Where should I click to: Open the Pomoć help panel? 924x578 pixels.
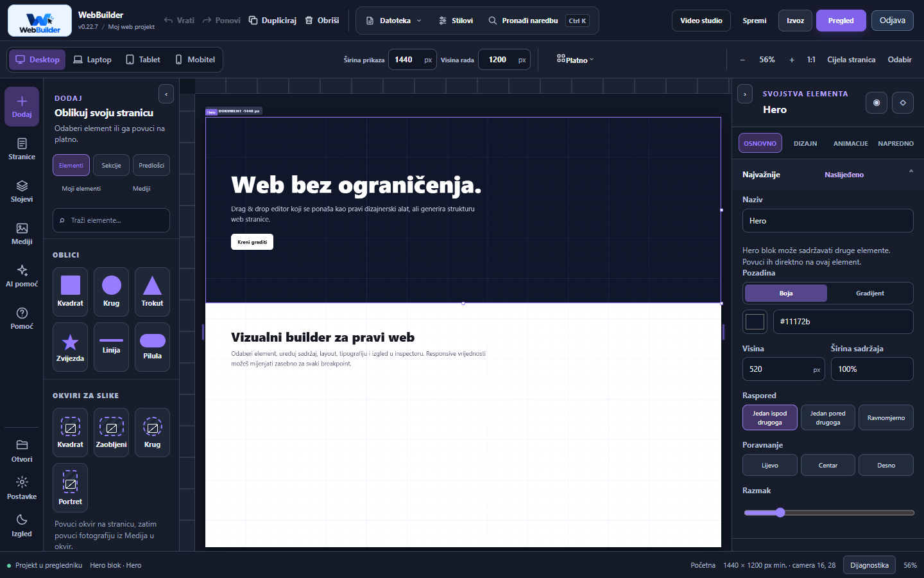pyautogui.click(x=22, y=319)
